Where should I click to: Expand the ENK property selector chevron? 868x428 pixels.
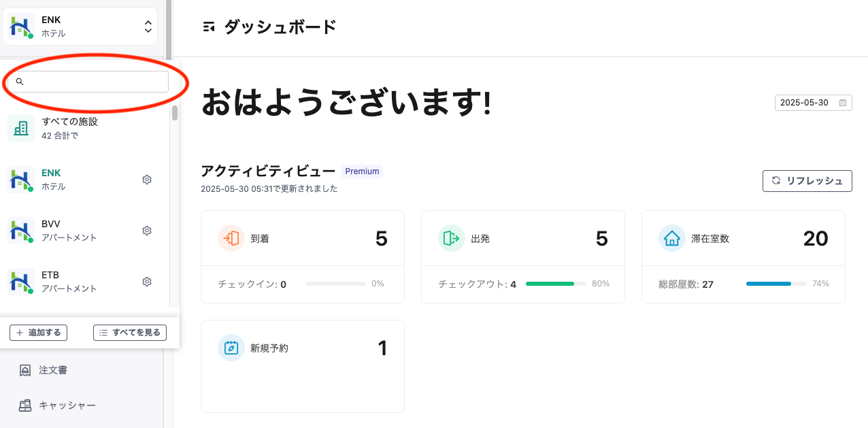click(x=148, y=27)
